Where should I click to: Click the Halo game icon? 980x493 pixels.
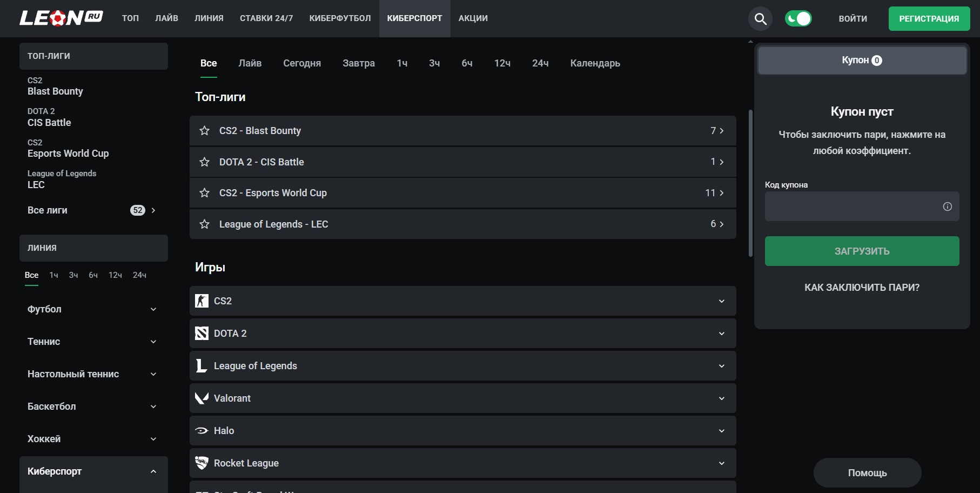pyautogui.click(x=202, y=431)
